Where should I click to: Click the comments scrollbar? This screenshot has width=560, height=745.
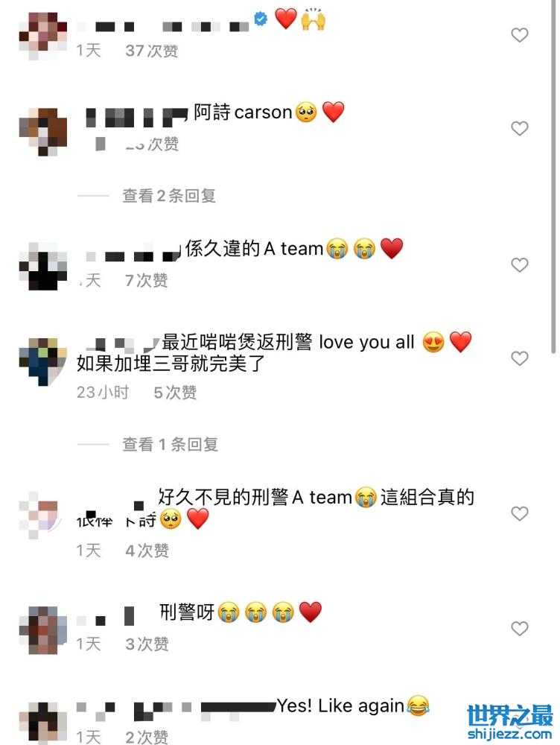pos(553,176)
